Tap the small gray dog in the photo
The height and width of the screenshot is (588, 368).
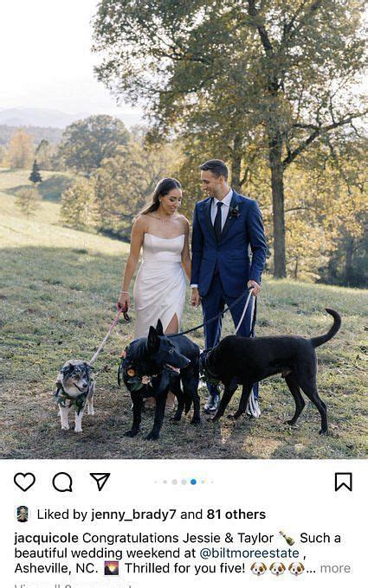click(x=75, y=394)
